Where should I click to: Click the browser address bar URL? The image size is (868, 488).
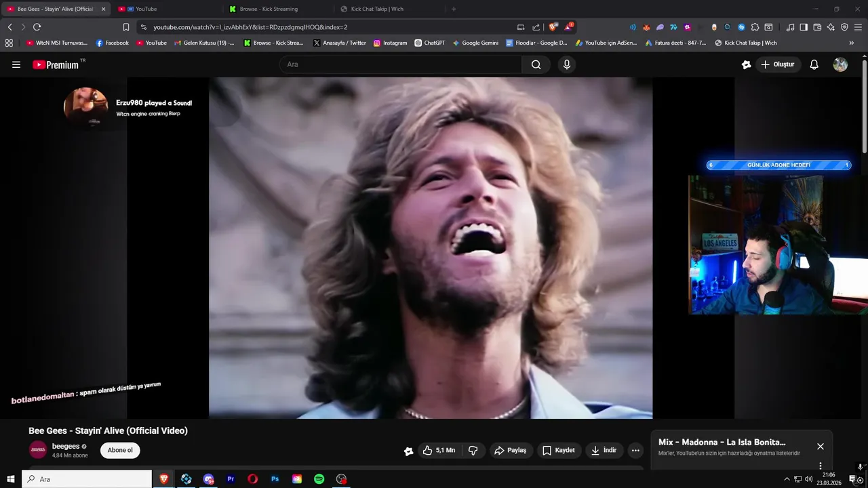(x=250, y=27)
